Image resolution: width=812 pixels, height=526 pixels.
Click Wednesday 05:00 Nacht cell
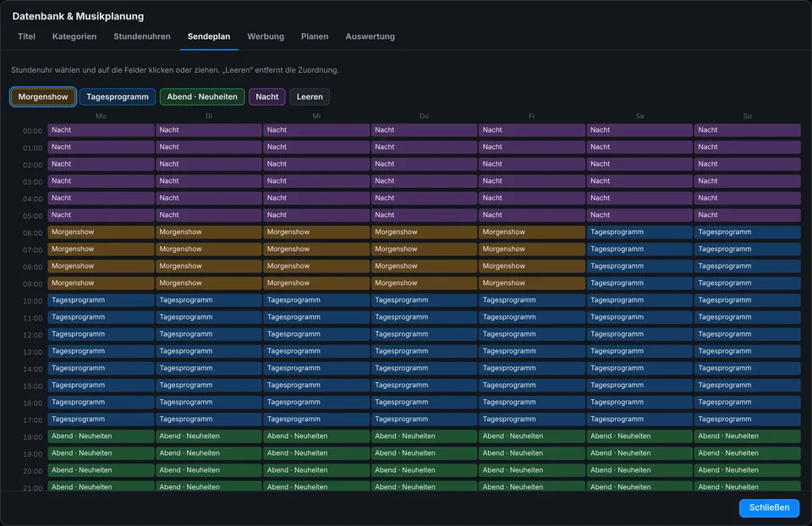[316, 215]
